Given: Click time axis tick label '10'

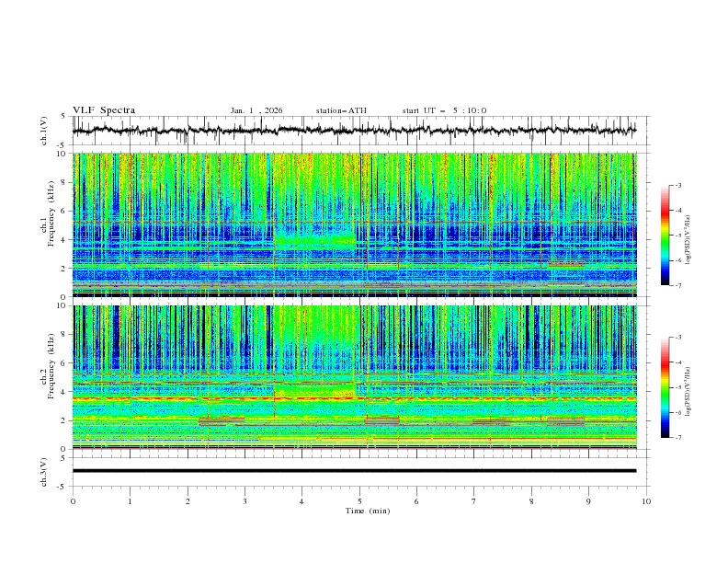Looking at the screenshot, I should (646, 501).
